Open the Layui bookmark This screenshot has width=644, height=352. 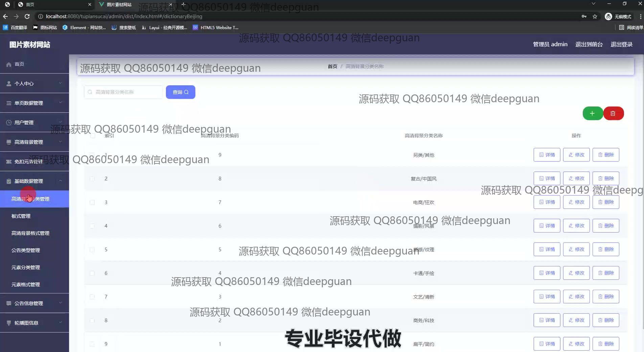(x=164, y=27)
